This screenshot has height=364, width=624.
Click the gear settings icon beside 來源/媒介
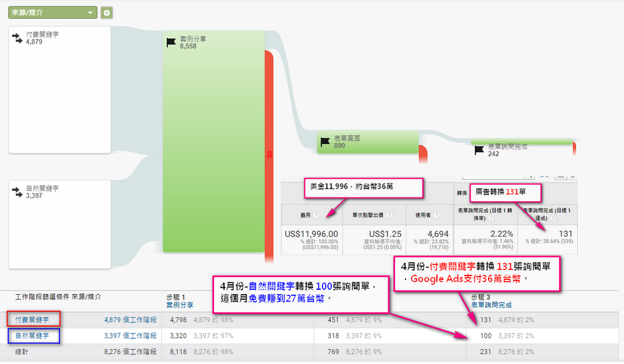(107, 12)
